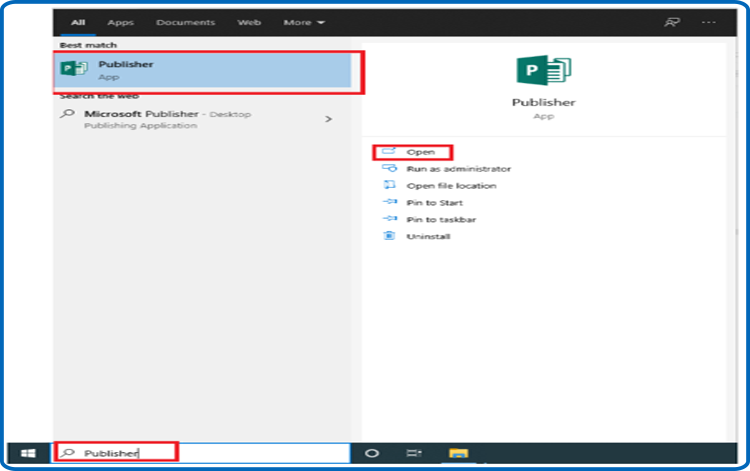Open the Windows Start button

28,453
